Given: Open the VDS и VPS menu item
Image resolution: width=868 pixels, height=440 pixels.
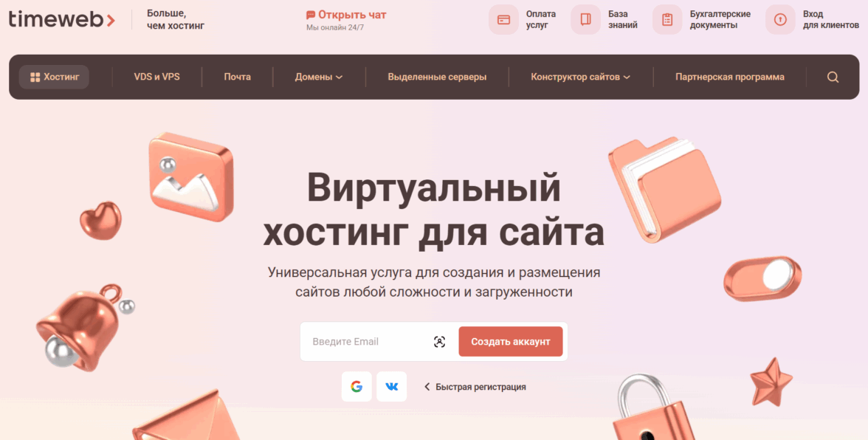Looking at the screenshot, I should [x=156, y=77].
